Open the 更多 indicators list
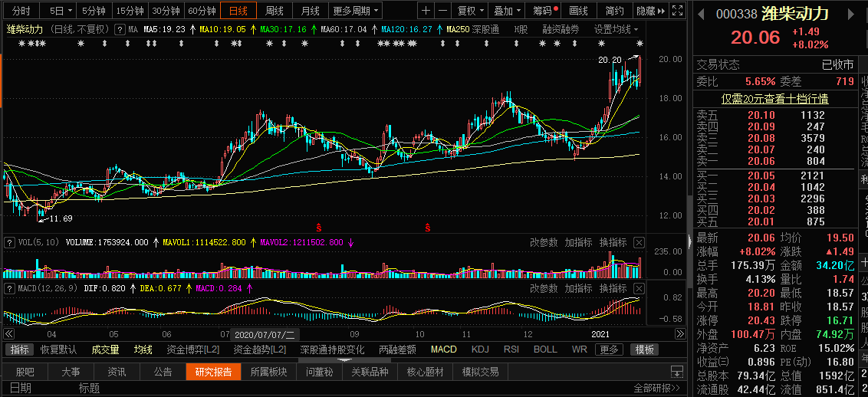This screenshot has width=868, height=397. [609, 349]
